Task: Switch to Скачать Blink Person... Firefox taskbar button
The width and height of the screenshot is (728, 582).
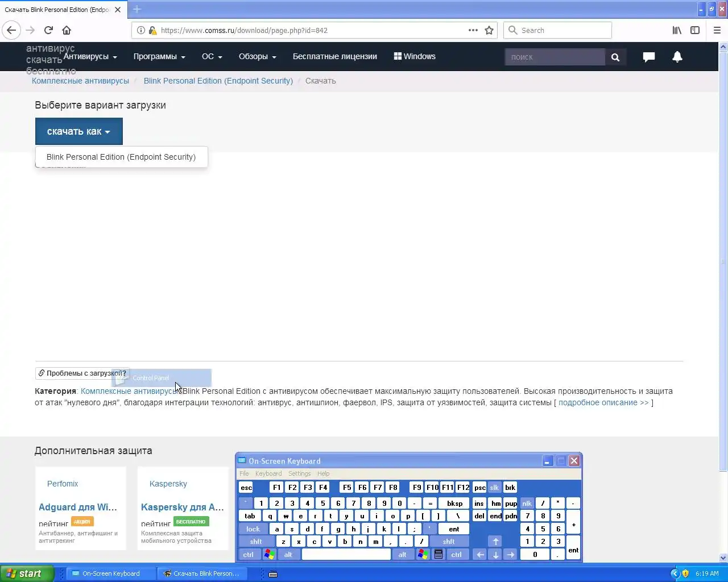Action: [x=202, y=573]
